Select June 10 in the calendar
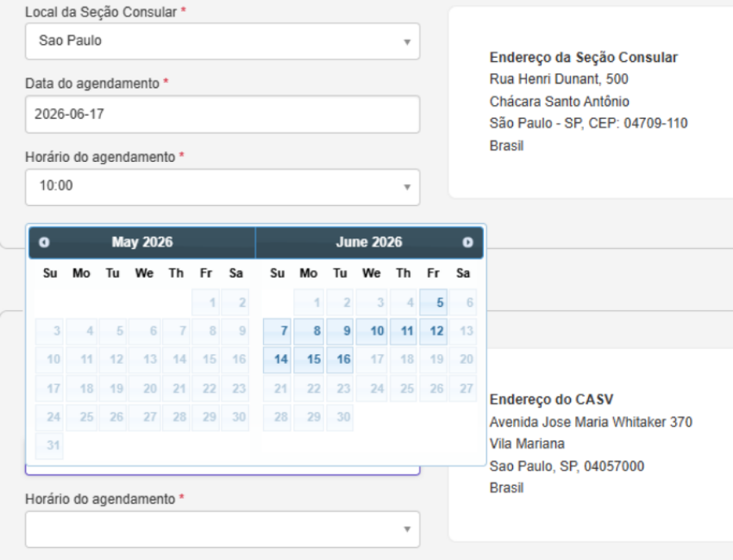The height and width of the screenshot is (560, 733). [x=371, y=332]
